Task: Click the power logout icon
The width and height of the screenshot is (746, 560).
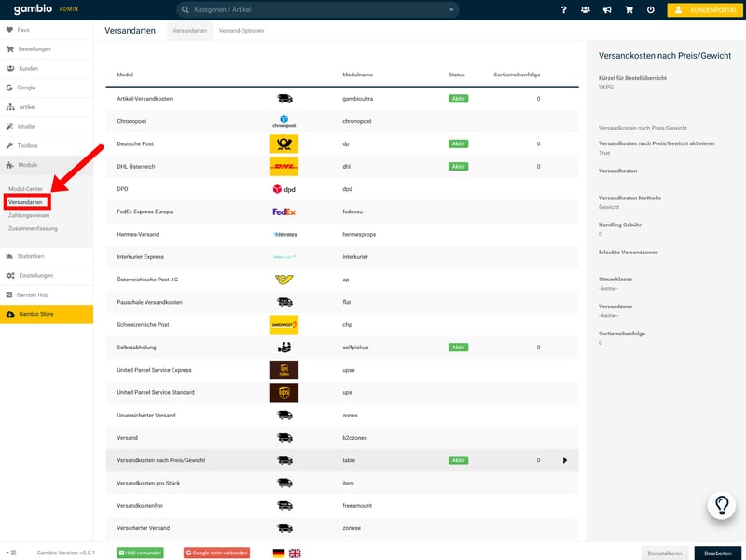Action: [x=650, y=10]
